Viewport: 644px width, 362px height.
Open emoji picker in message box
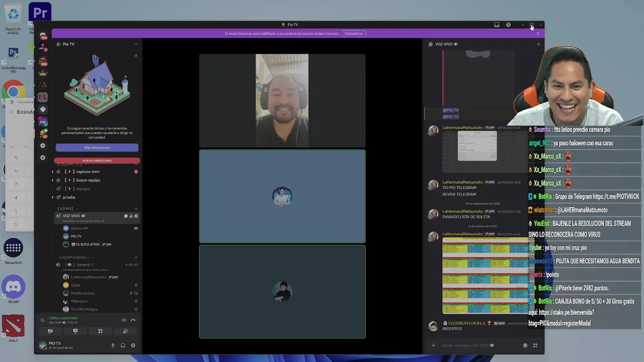coord(525,345)
